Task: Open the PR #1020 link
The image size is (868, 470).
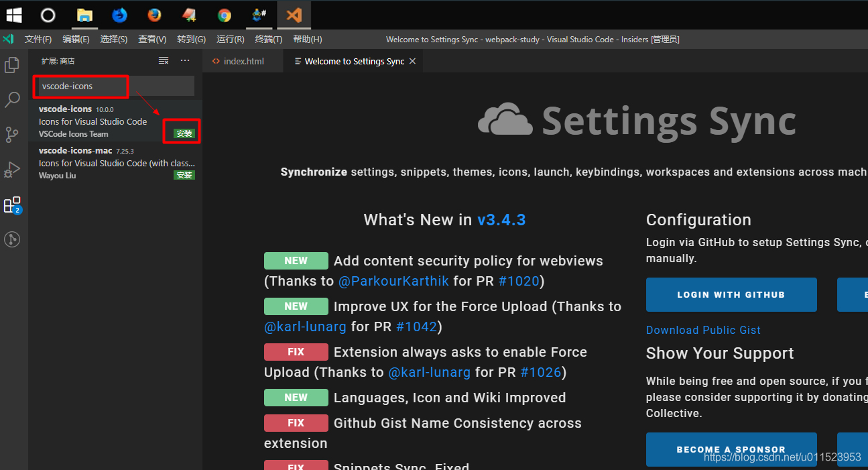Action: pyautogui.click(x=519, y=281)
